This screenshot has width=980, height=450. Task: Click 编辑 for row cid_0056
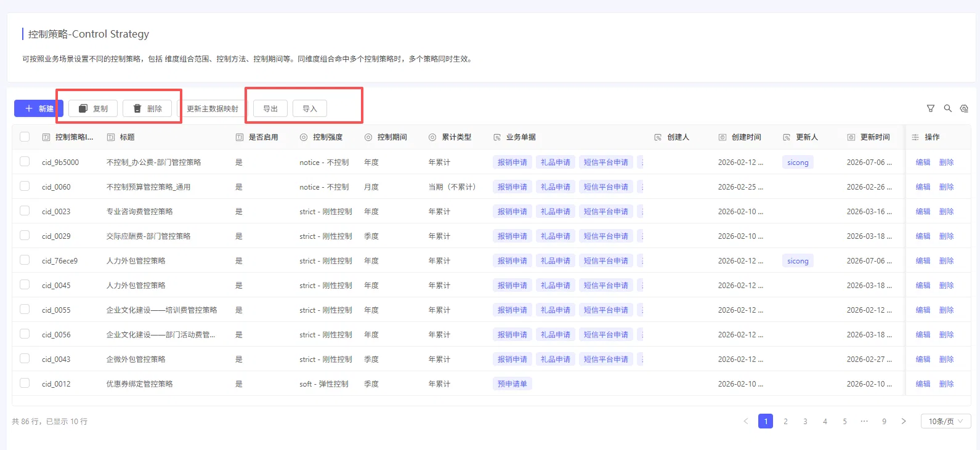pyautogui.click(x=923, y=335)
